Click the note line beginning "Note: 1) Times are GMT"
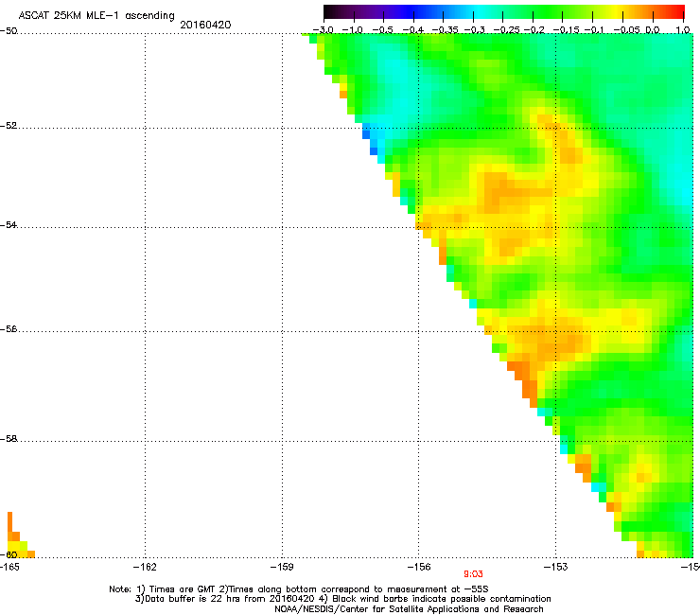 pos(299,589)
